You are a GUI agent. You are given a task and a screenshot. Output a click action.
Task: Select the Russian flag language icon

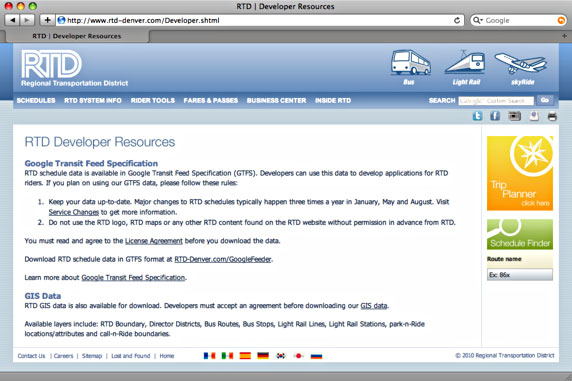point(316,355)
